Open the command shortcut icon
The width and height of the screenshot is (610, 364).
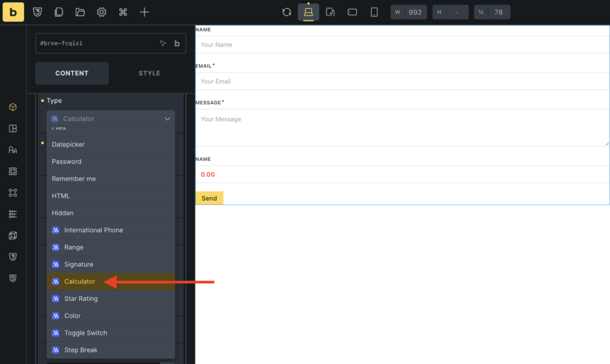tap(123, 12)
